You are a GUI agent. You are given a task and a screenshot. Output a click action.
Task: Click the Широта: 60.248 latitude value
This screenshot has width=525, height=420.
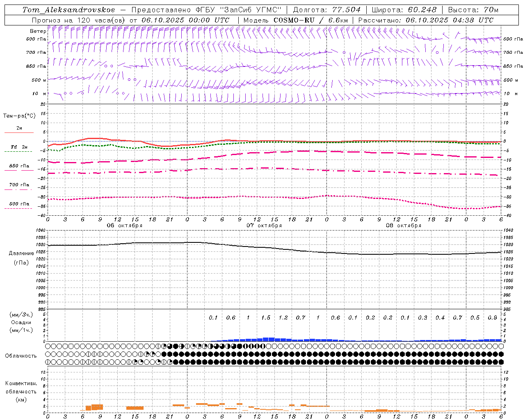(x=404, y=10)
